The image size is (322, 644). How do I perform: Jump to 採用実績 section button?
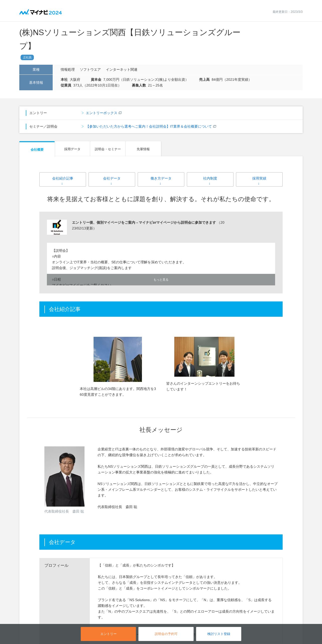[x=259, y=179]
